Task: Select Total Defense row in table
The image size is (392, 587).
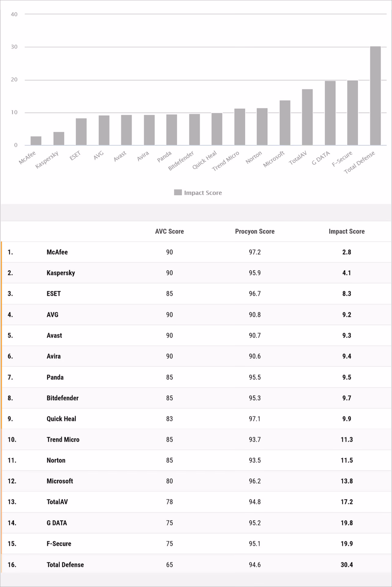Action: click(x=196, y=565)
